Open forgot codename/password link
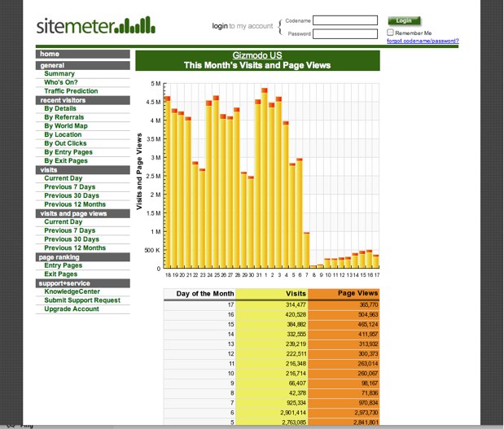 point(423,41)
